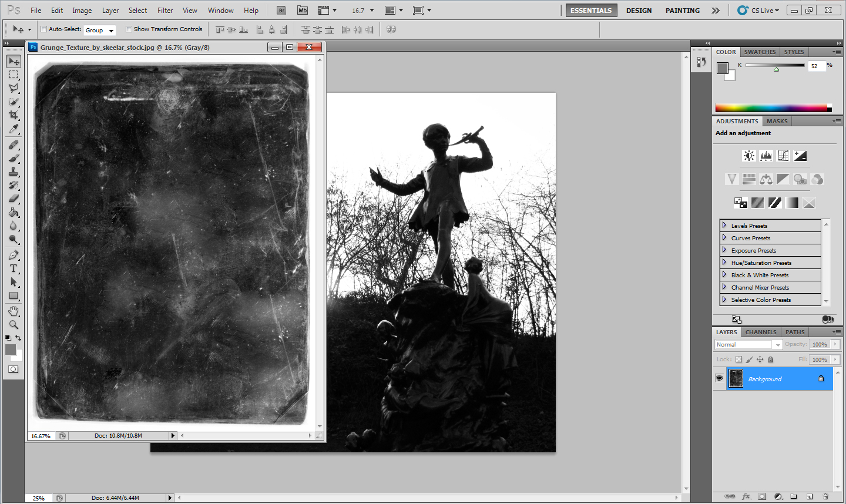Expand Hue/Saturation Presets
This screenshot has width=846, height=504.
click(x=724, y=262)
